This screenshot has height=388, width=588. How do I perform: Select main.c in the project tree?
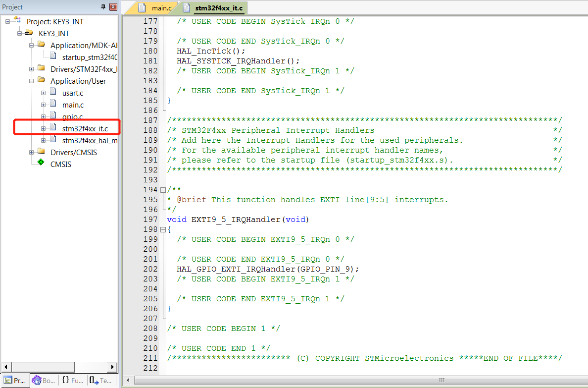pos(73,105)
